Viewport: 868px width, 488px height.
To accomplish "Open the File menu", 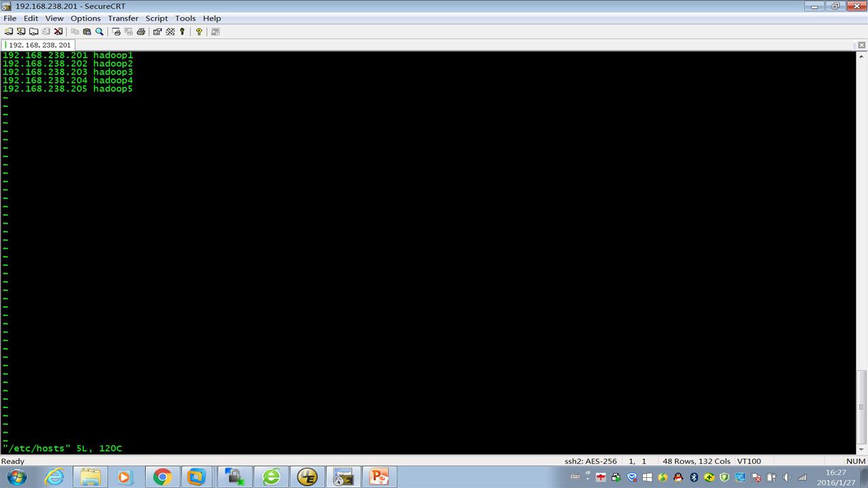I will [x=9, y=18].
